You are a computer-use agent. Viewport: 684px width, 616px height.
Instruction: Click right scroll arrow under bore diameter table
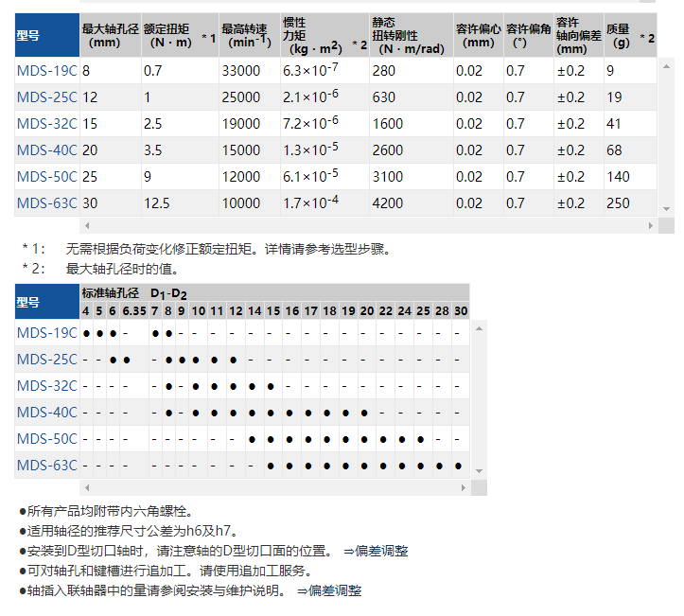[x=464, y=487]
